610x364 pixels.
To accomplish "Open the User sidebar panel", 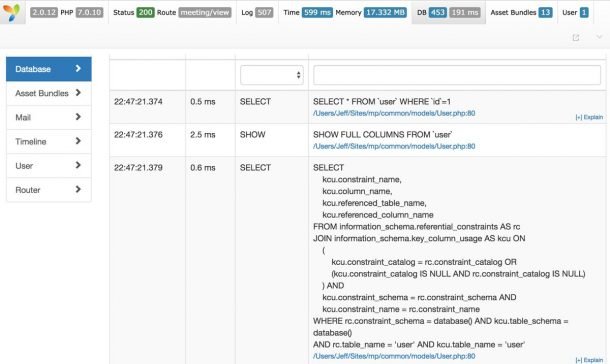I will click(x=49, y=166).
